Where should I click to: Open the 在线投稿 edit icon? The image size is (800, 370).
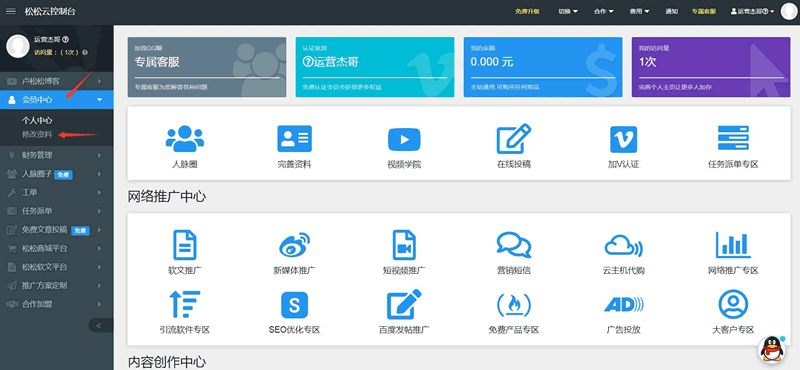[x=514, y=139]
